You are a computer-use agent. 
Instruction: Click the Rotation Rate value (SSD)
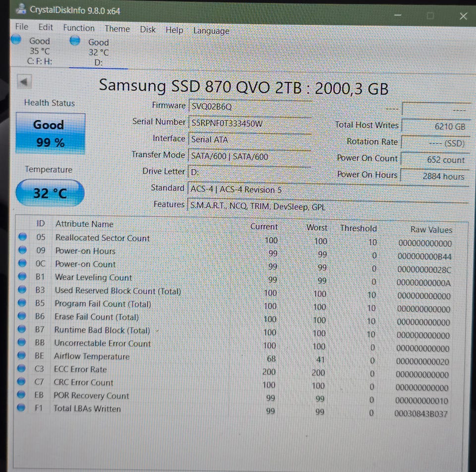435,143
